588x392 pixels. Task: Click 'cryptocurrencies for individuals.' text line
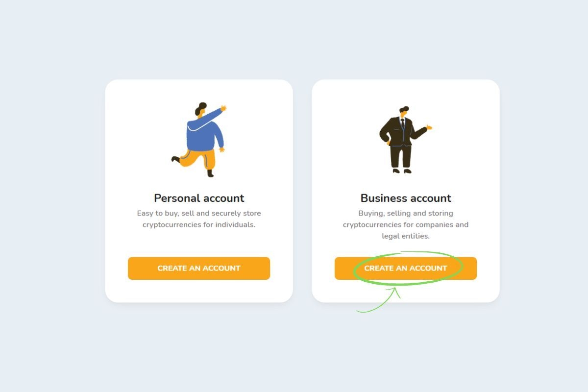[x=199, y=224]
